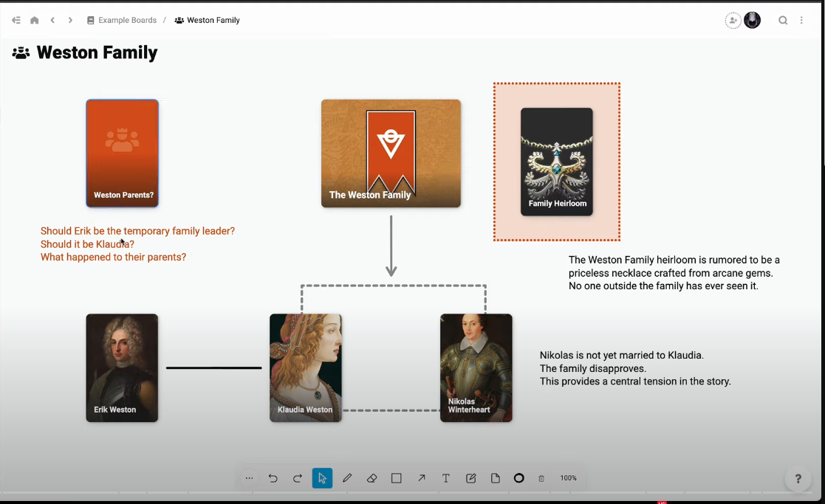Select the Eraser tool
Screen dimensions: 825x504
(372, 478)
